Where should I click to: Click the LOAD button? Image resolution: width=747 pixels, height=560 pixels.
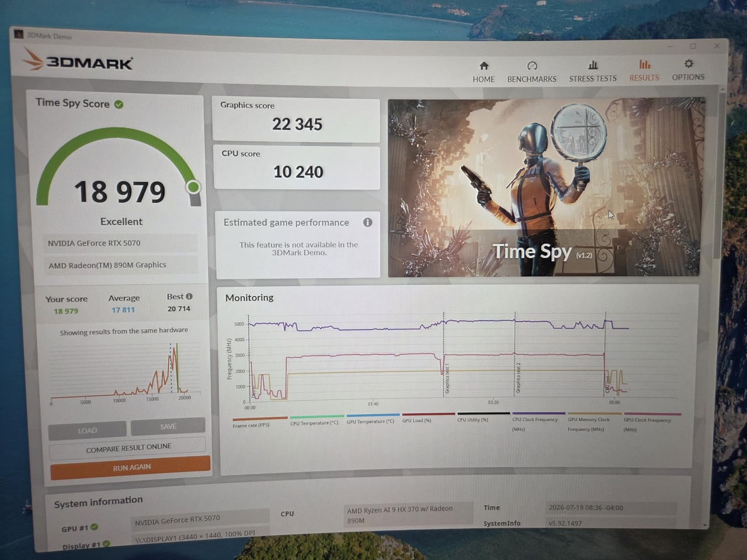[87, 431]
